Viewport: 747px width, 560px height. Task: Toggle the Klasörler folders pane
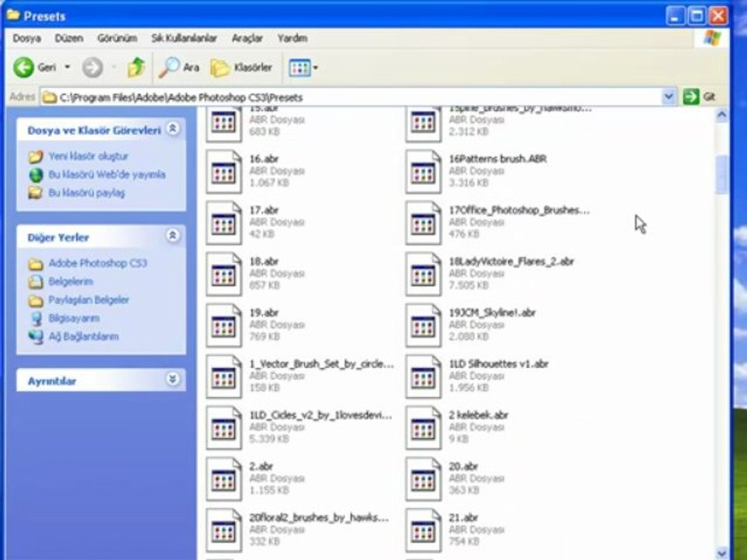tap(241, 68)
